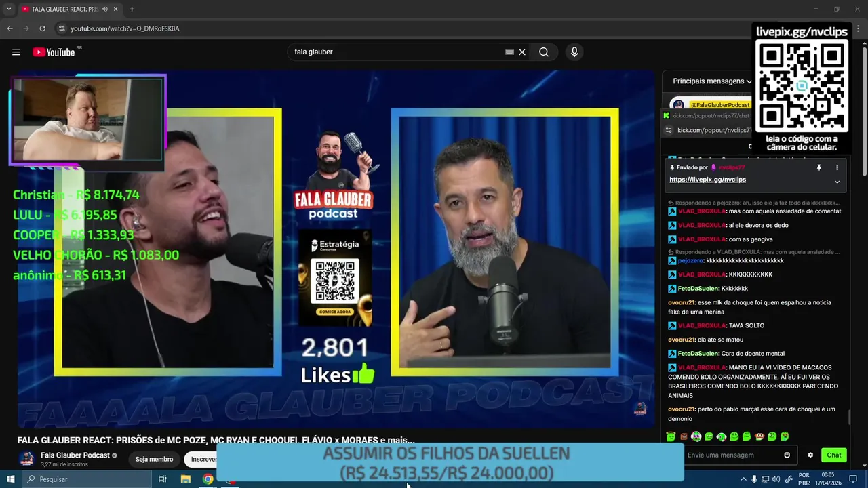Screen dimensions: 868x488
Task: Click the nvclips77 sender name
Action: (732, 167)
